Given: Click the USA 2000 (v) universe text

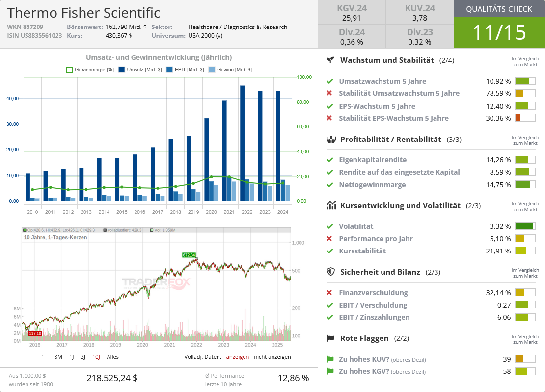Looking at the screenshot, I should coord(205,35).
